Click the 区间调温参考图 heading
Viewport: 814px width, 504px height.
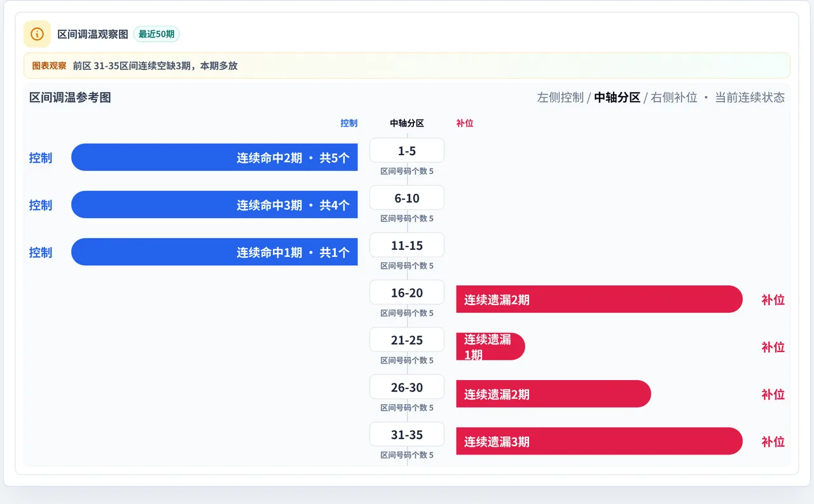(x=70, y=97)
